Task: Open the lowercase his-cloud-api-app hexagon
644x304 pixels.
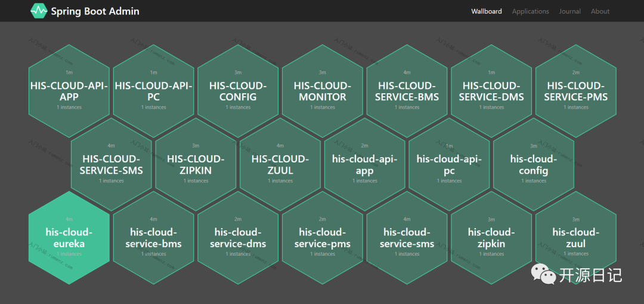Action: (x=365, y=165)
